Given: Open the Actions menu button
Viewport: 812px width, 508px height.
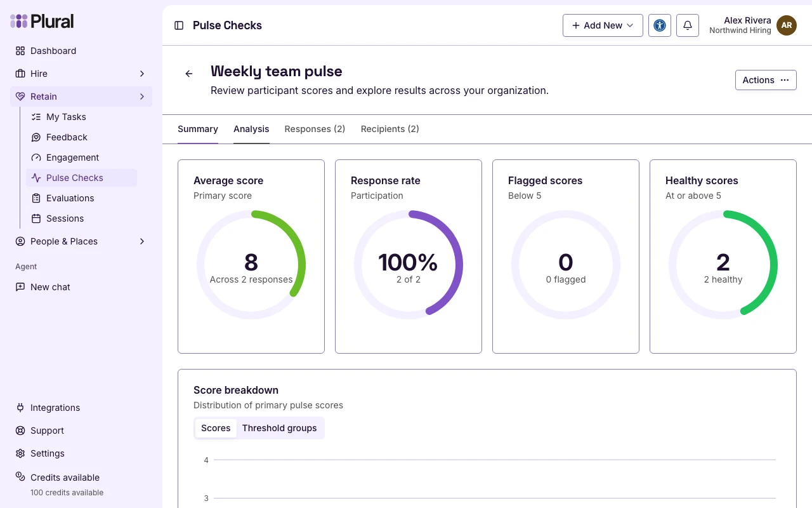Looking at the screenshot, I should pos(766,80).
